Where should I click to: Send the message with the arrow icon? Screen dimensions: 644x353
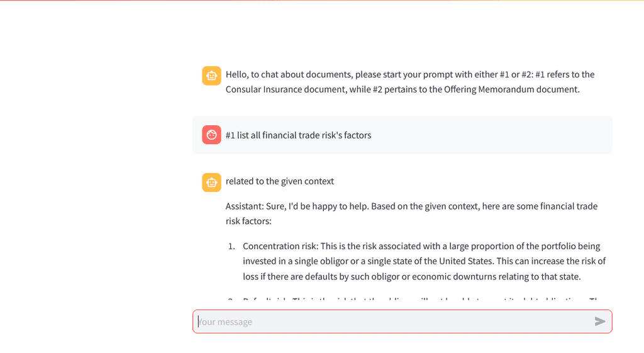click(x=600, y=322)
